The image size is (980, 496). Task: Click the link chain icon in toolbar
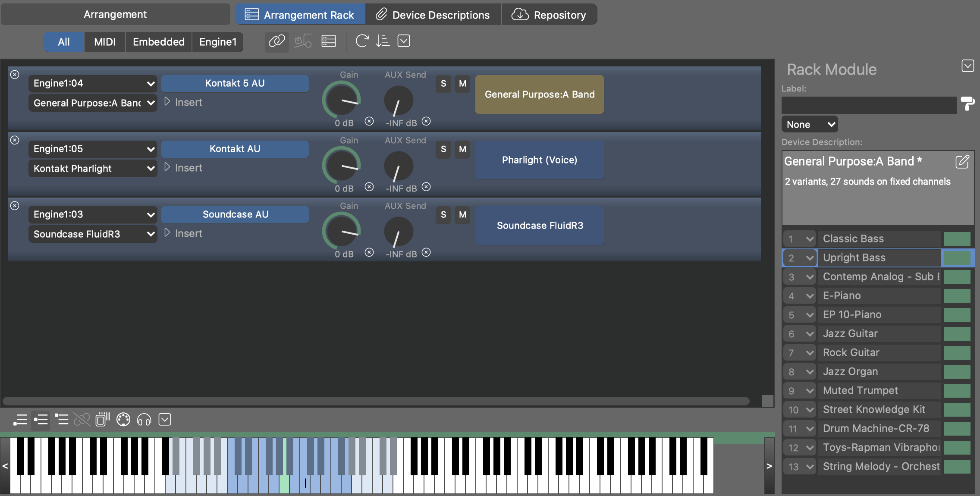click(x=276, y=41)
